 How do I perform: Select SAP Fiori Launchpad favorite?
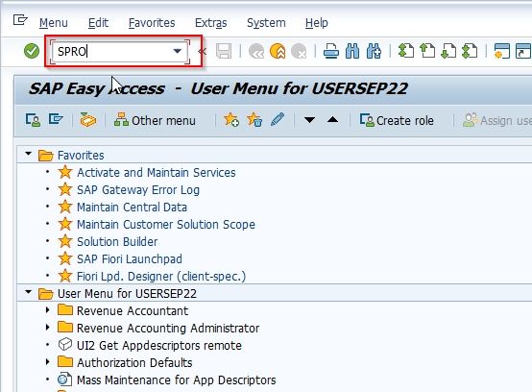(x=130, y=259)
